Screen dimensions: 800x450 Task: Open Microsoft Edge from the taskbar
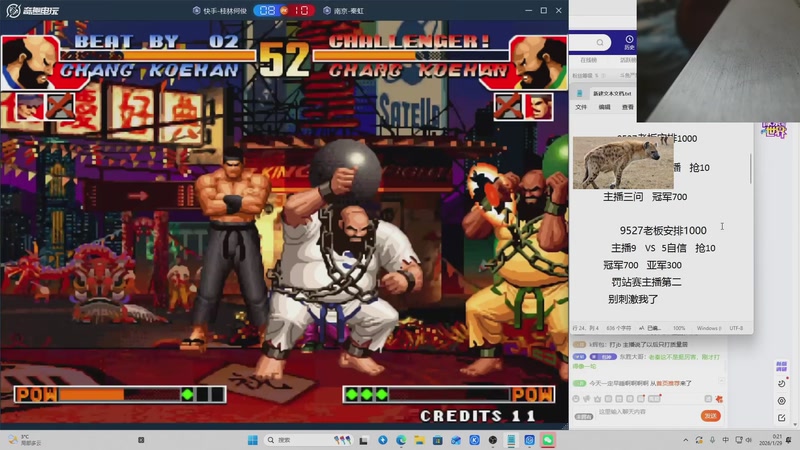401,440
